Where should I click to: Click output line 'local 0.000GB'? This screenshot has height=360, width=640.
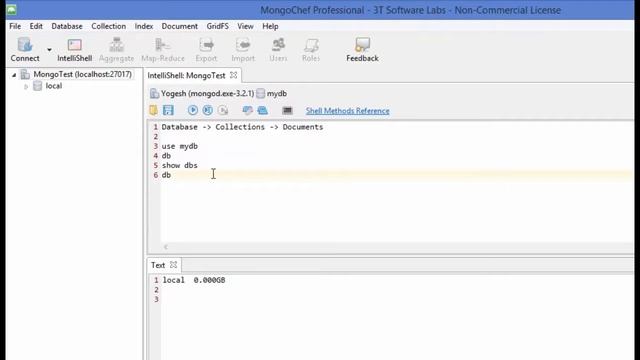coord(194,280)
